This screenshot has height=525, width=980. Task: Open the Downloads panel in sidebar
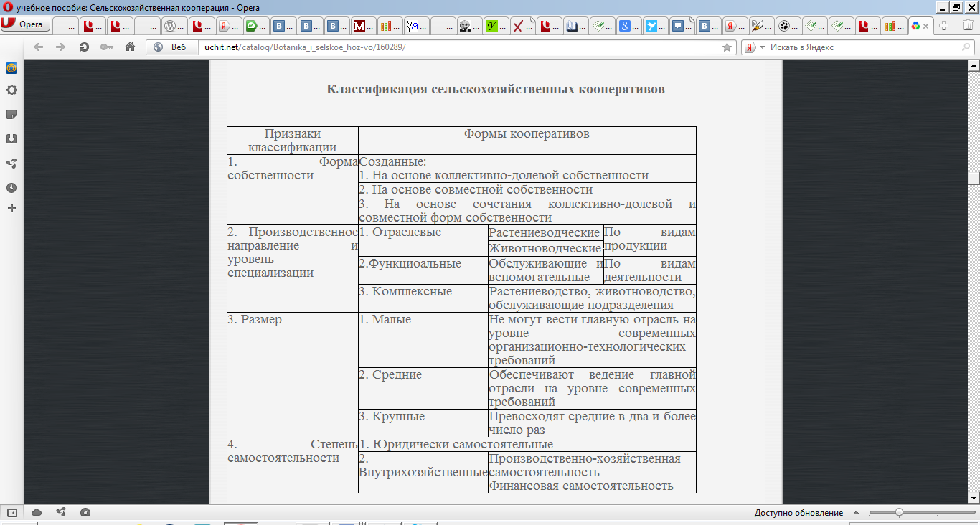pyautogui.click(x=11, y=139)
